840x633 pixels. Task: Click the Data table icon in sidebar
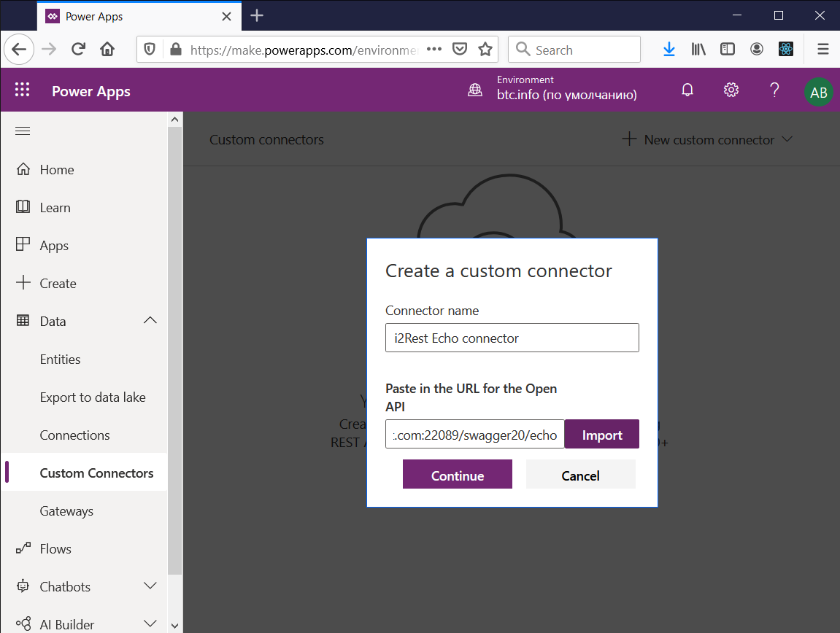(x=23, y=320)
